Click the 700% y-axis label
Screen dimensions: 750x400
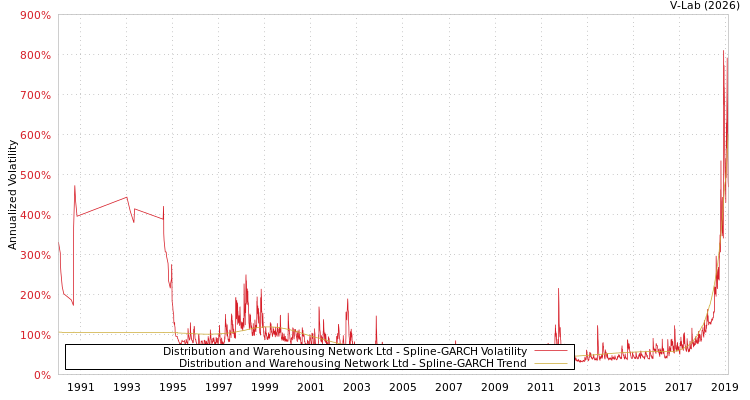pos(35,95)
